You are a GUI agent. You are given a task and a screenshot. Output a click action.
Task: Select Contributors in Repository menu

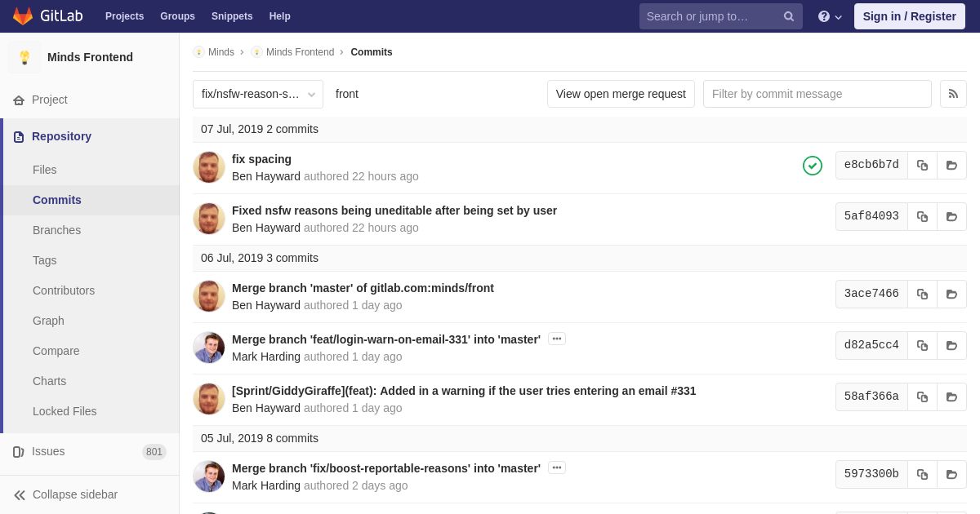[x=64, y=290]
